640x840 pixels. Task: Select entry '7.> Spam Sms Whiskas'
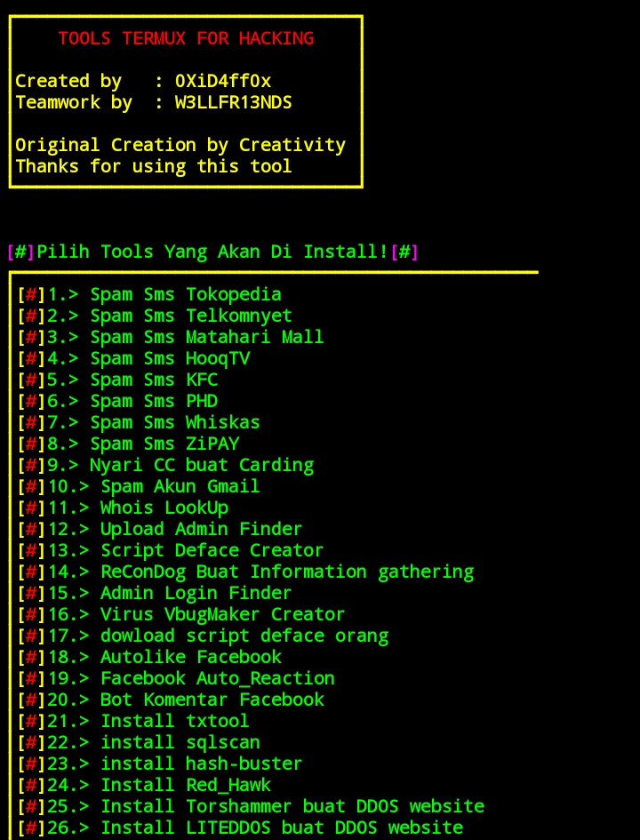(139, 423)
